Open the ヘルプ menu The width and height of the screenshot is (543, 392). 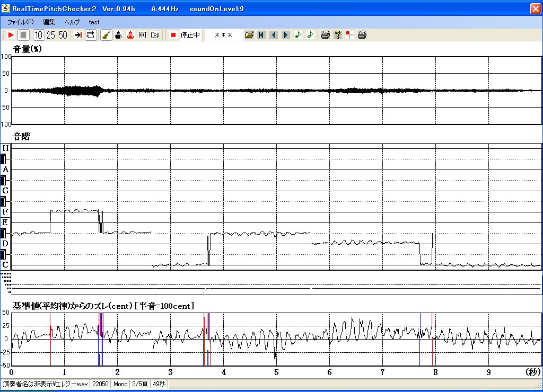point(72,22)
